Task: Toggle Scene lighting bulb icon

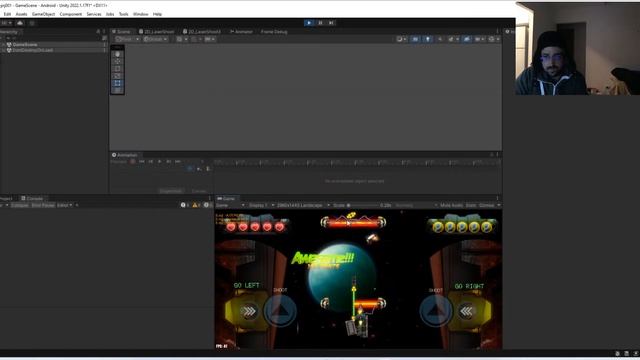Action: coord(427,39)
